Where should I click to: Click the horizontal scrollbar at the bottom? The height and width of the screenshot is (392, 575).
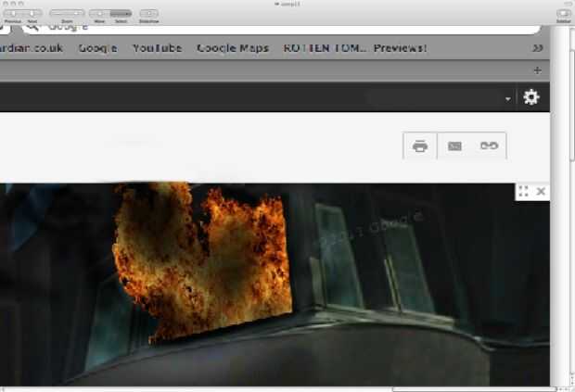tap(474, 389)
